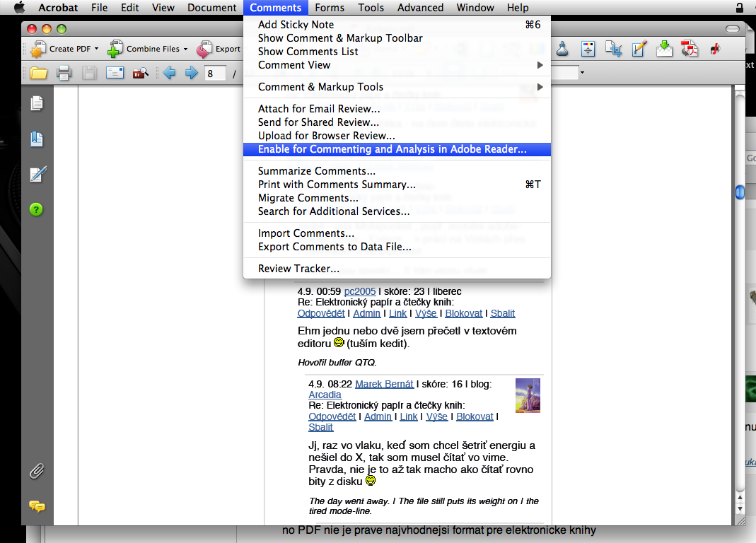
Task: Click the page number field showing 8
Action: point(214,74)
